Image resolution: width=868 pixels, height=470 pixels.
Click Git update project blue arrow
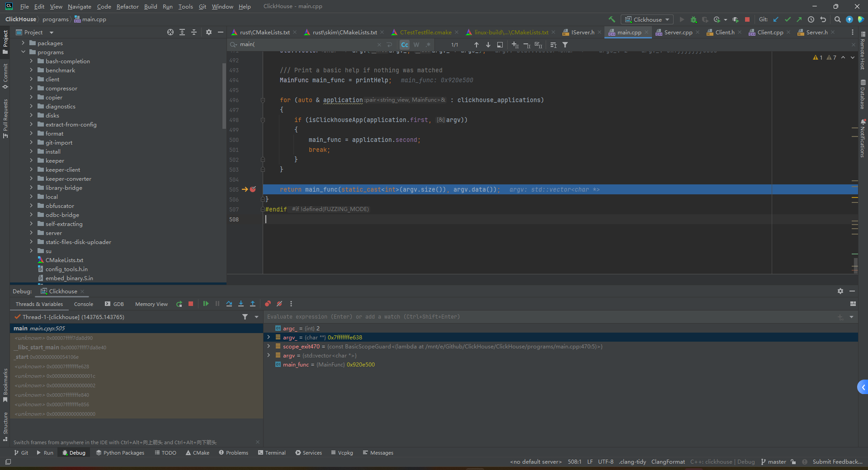[776, 19]
